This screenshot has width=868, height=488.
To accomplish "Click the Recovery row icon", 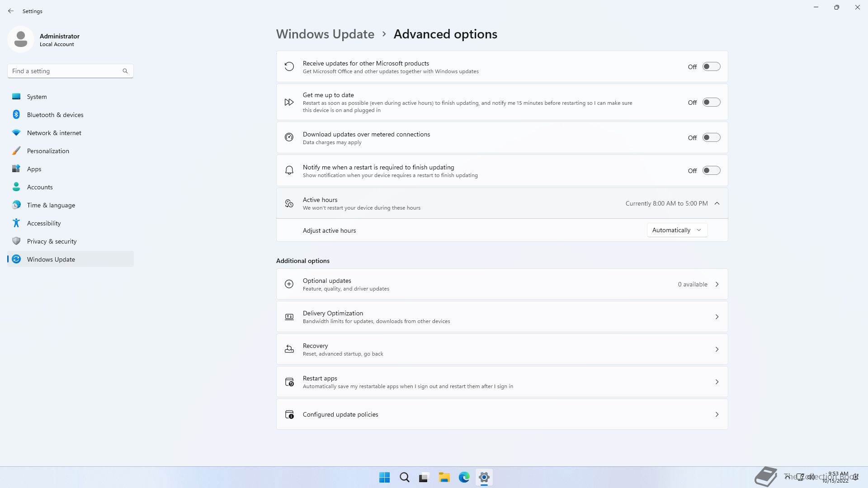I will 289,349.
